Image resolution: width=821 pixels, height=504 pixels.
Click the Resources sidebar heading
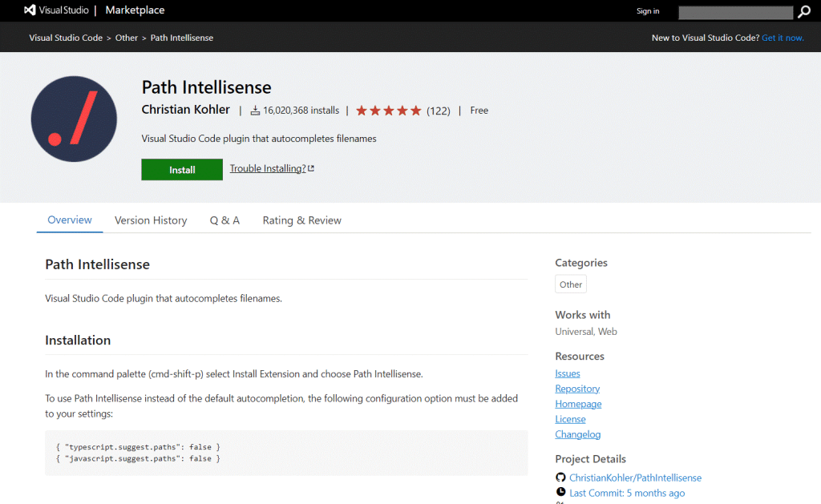580,356
